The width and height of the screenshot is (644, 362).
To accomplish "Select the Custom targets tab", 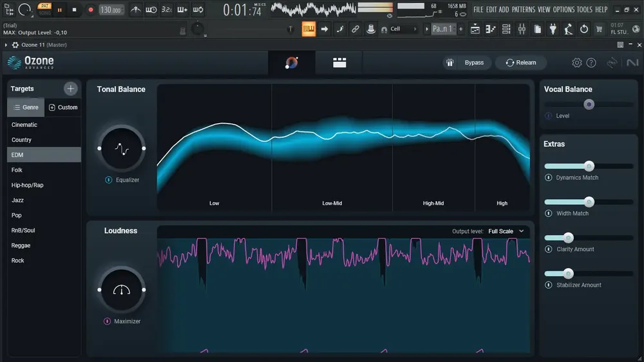I will (x=63, y=107).
